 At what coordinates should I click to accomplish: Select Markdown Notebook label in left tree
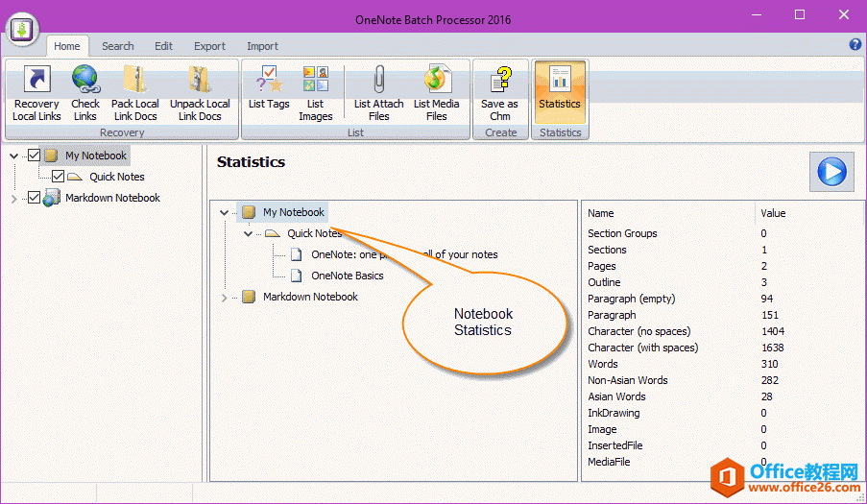(x=112, y=198)
